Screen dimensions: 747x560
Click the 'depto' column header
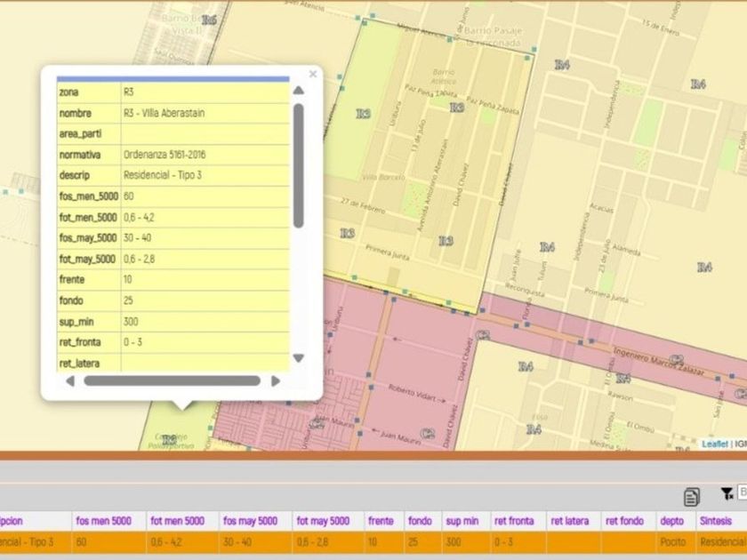tap(671, 521)
